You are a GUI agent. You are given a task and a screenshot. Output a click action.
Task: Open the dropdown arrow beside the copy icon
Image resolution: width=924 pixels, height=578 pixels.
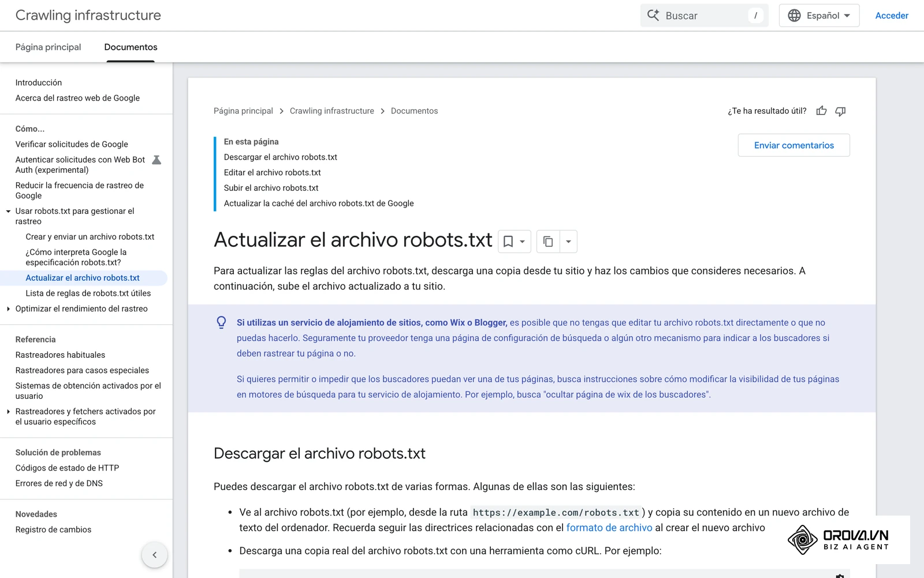[x=568, y=242]
